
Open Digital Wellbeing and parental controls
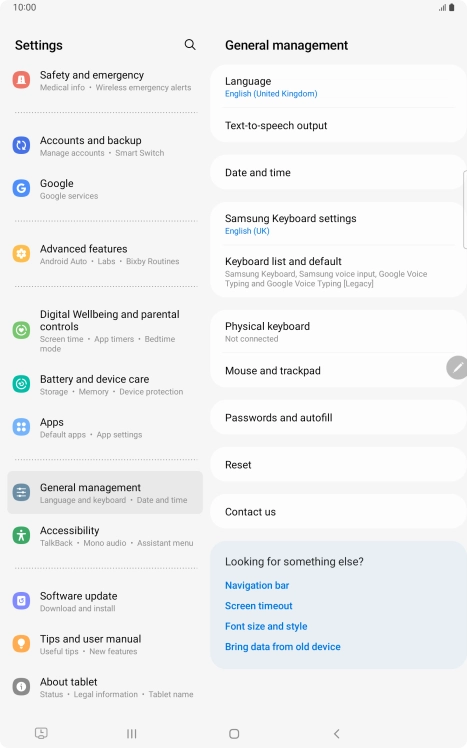pyautogui.click(x=105, y=331)
